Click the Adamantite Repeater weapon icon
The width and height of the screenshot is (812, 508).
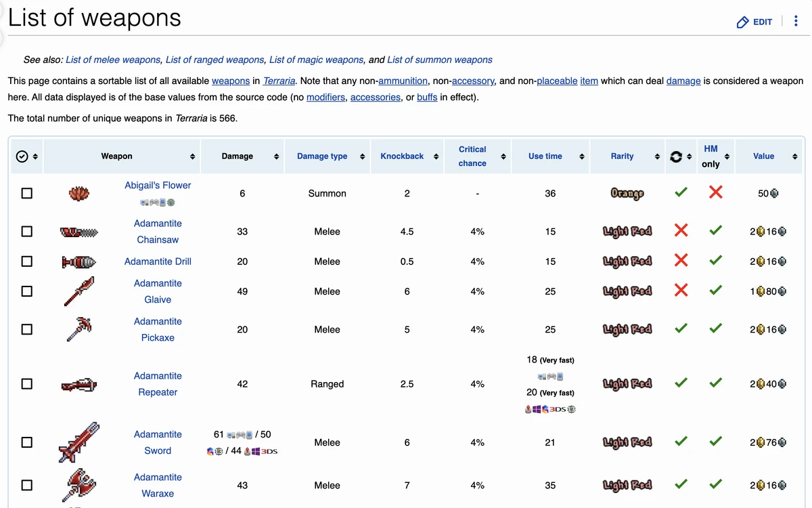(78, 383)
